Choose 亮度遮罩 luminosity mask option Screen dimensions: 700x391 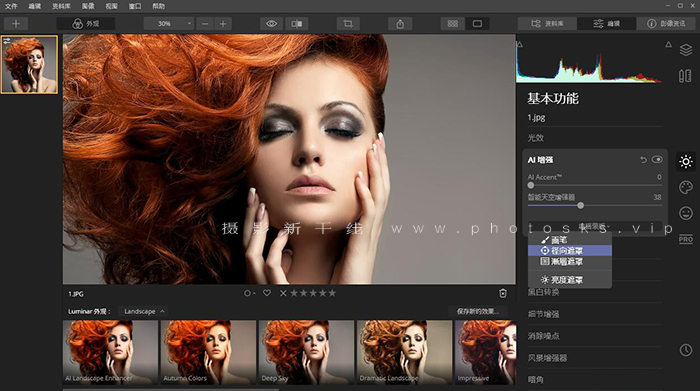tap(570, 280)
